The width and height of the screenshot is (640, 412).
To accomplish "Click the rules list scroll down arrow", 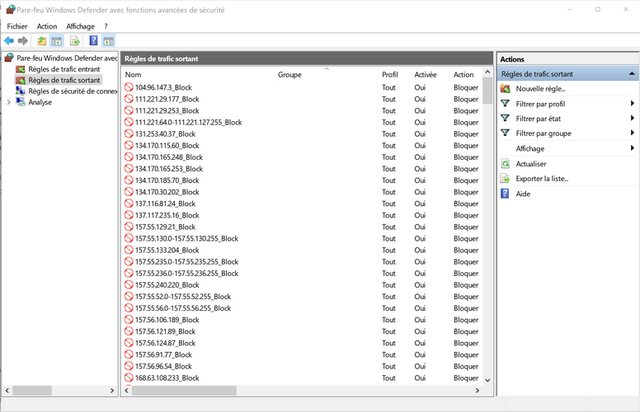I will click(x=487, y=380).
